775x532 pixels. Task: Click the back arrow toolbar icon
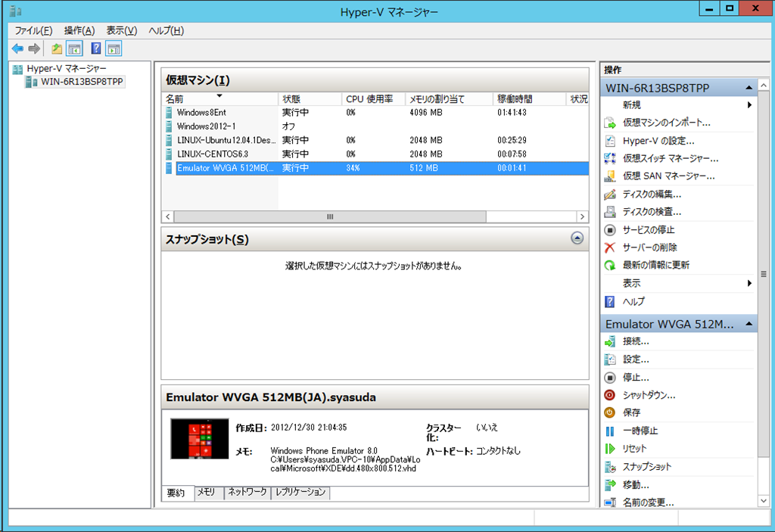[x=18, y=48]
